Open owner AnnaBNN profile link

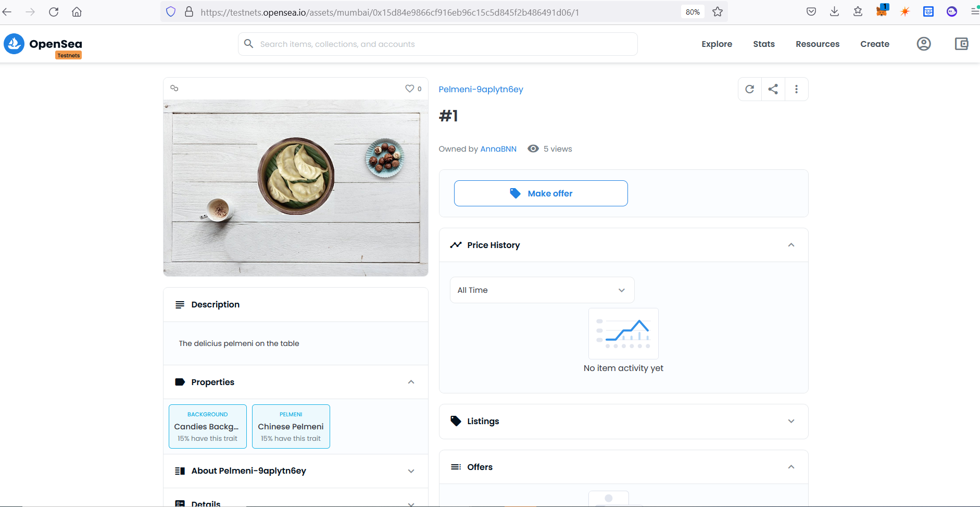498,149
